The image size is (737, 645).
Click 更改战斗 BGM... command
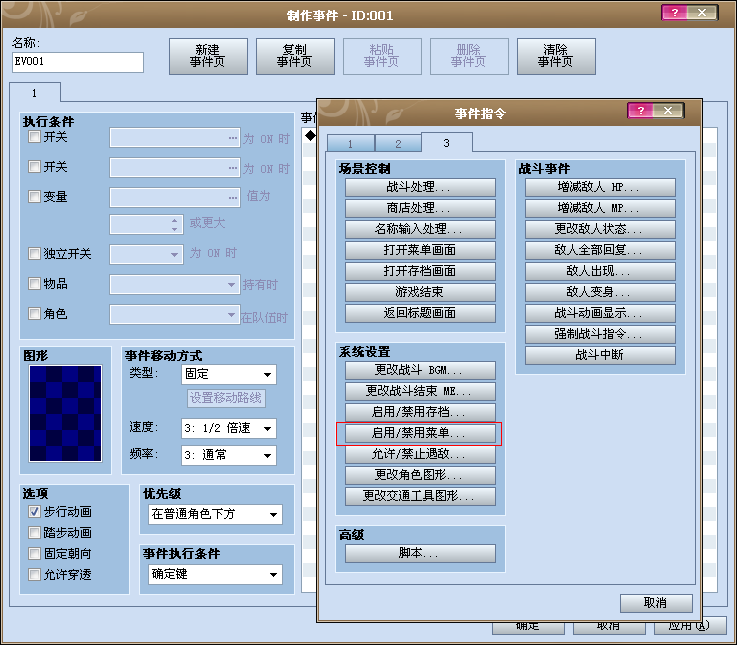420,370
